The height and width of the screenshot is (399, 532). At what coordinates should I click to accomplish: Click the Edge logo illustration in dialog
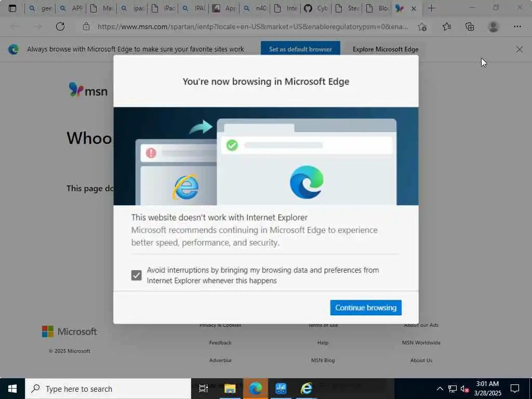[307, 182]
